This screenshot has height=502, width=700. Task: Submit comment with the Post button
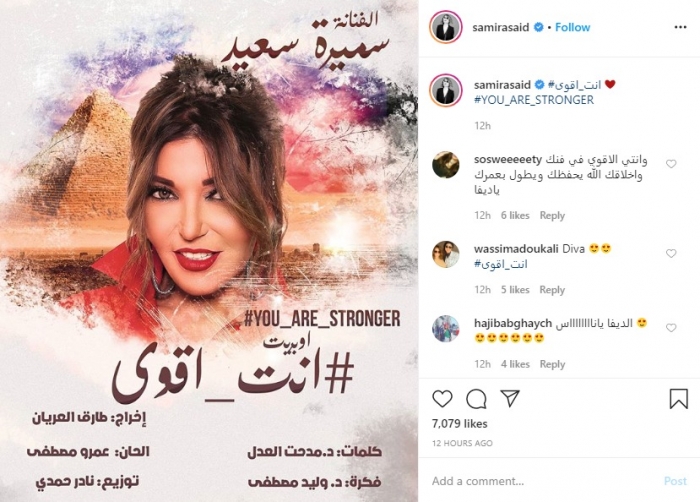coord(675,481)
